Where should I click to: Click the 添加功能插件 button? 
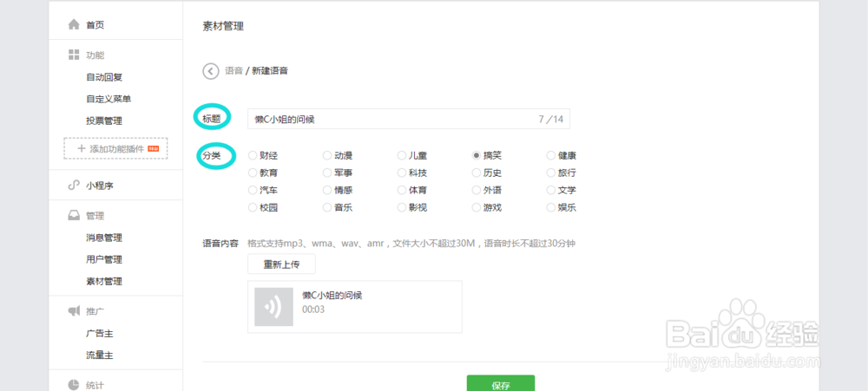coord(115,148)
